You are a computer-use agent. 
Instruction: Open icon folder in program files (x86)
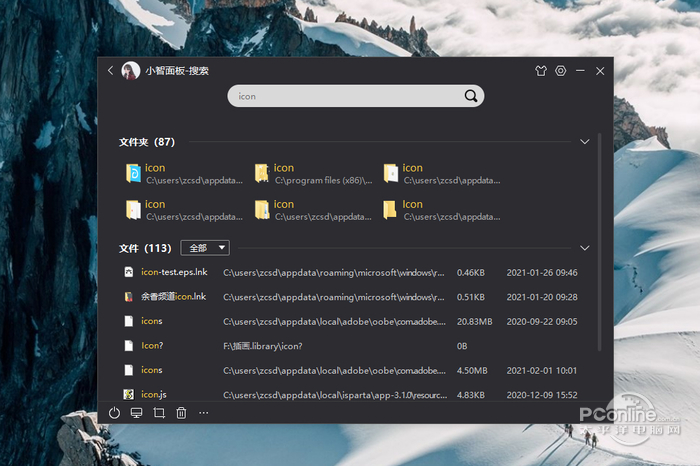(x=313, y=174)
